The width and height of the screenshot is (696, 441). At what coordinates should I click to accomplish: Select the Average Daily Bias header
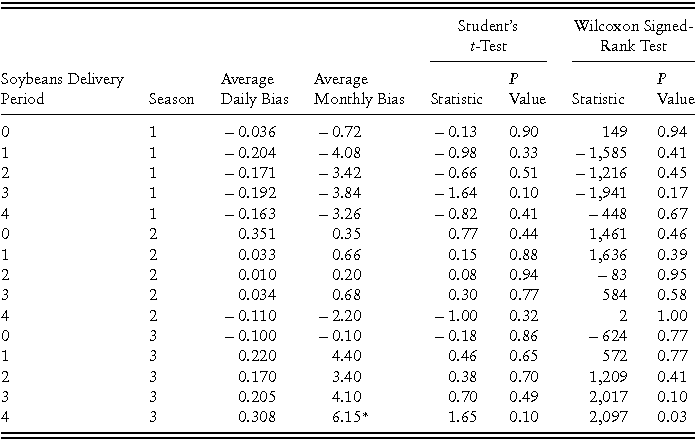249,89
